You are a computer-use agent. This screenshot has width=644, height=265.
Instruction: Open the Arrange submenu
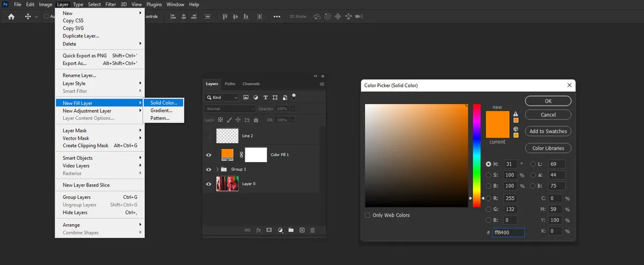[x=100, y=225]
